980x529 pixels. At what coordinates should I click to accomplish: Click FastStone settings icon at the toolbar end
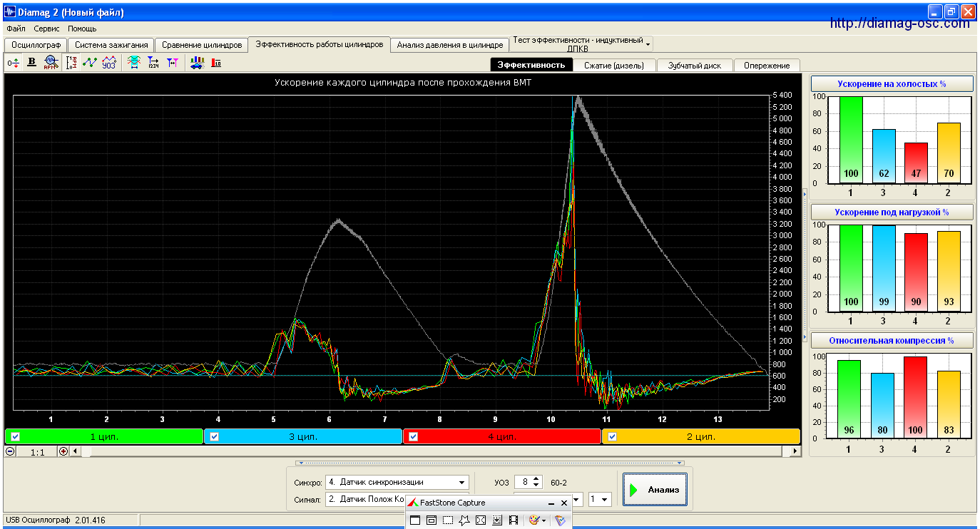[561, 520]
